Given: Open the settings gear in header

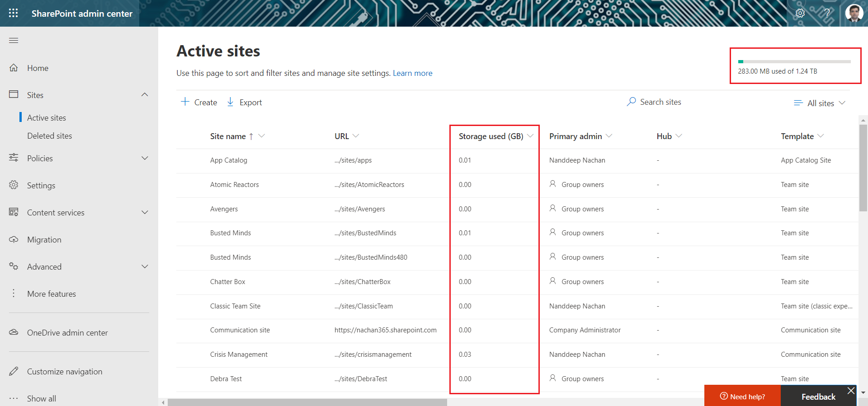Looking at the screenshot, I should [x=800, y=13].
